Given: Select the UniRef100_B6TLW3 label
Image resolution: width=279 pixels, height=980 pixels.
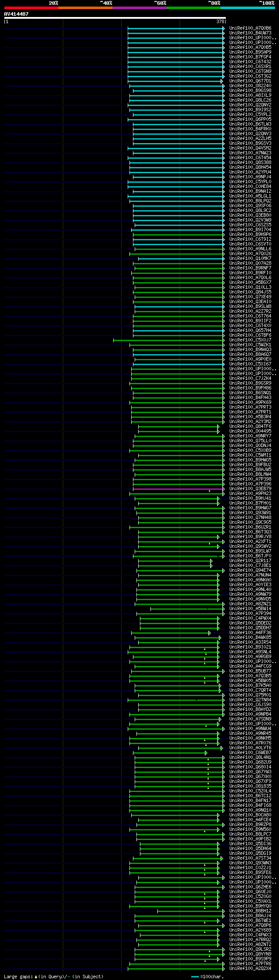Looking at the screenshot, I should click(x=250, y=124).
